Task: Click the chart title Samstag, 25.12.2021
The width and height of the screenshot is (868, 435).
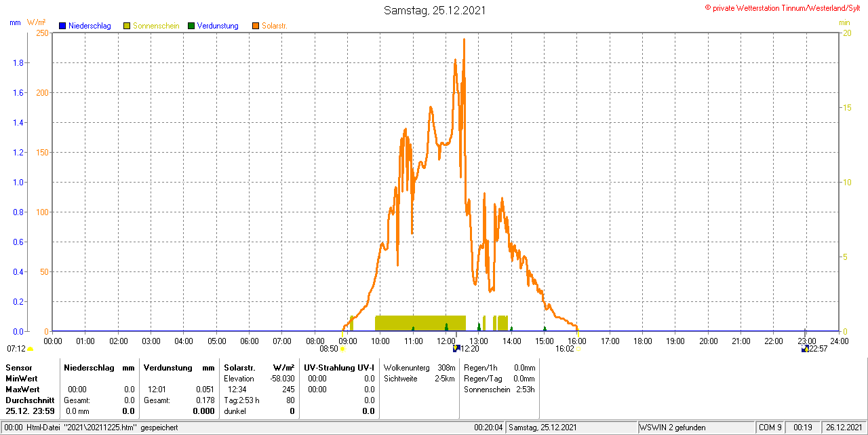Action: (x=435, y=10)
